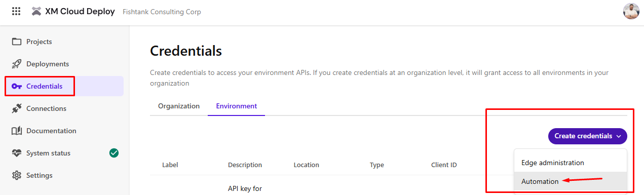Viewport: 644px width, 195px height.
Task: Switch to the Organization tab
Action: click(179, 106)
